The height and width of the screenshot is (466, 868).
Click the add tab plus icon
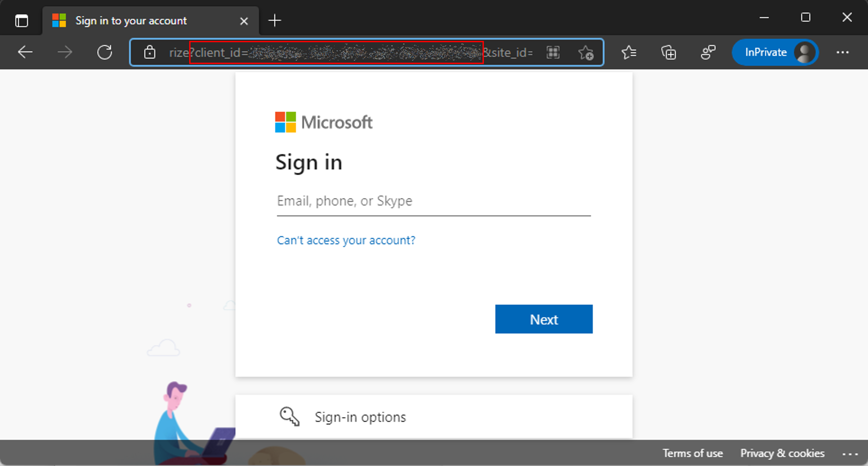(274, 20)
